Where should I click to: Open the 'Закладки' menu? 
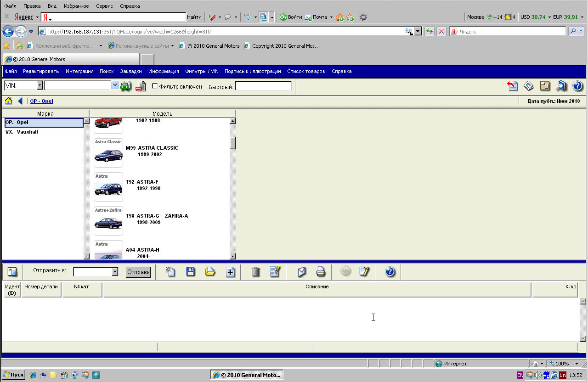coord(131,71)
